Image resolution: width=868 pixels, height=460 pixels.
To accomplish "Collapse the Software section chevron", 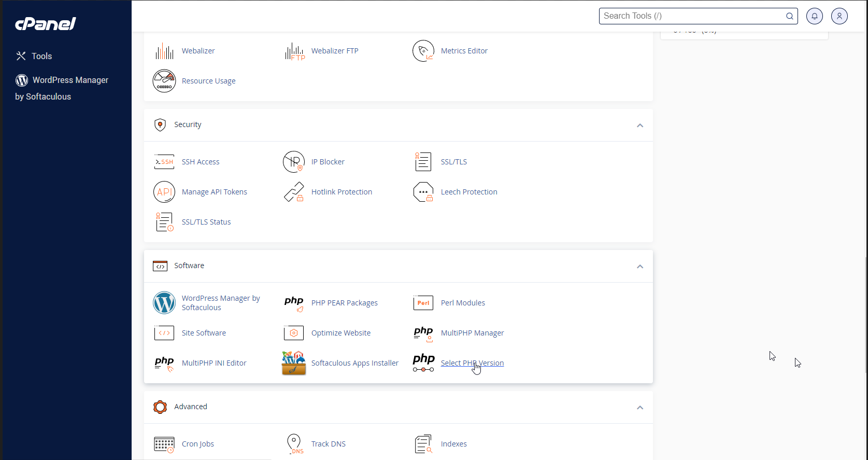I will point(640,267).
